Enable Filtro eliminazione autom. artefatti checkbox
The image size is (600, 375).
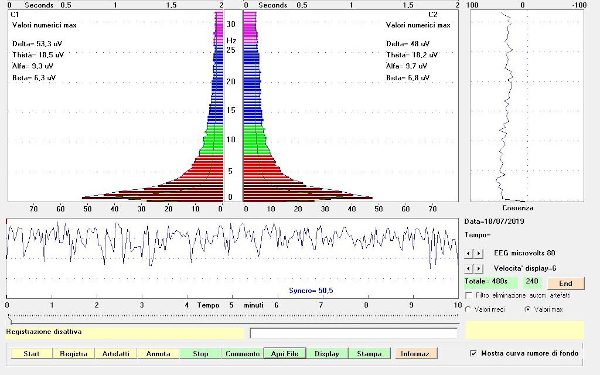click(x=469, y=296)
